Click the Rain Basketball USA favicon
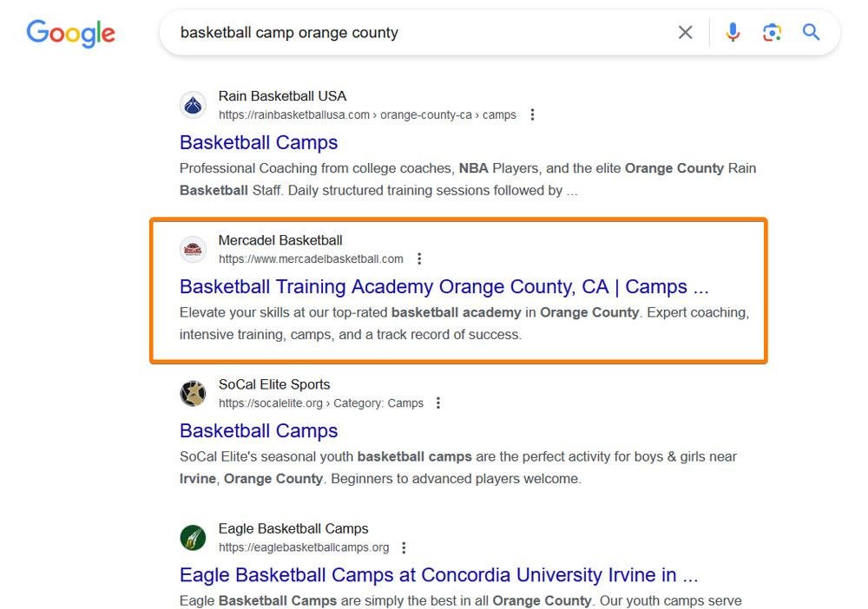This screenshot has width=868, height=609. coord(193,105)
